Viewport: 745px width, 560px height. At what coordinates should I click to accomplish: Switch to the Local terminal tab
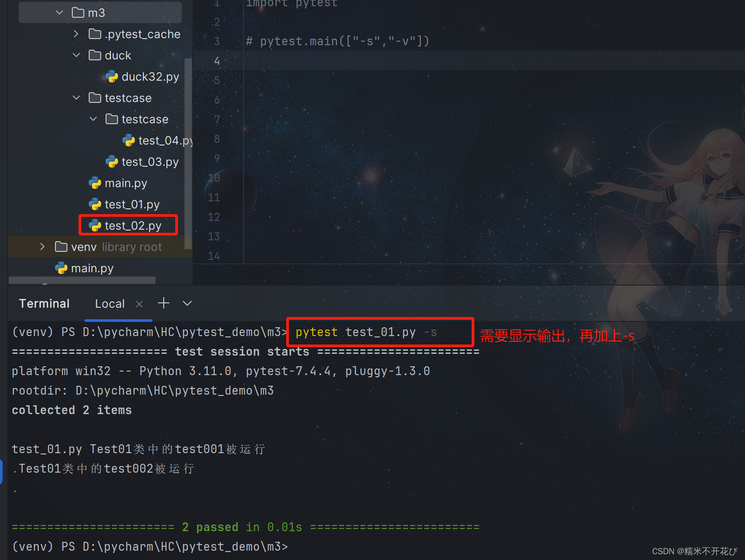point(110,304)
